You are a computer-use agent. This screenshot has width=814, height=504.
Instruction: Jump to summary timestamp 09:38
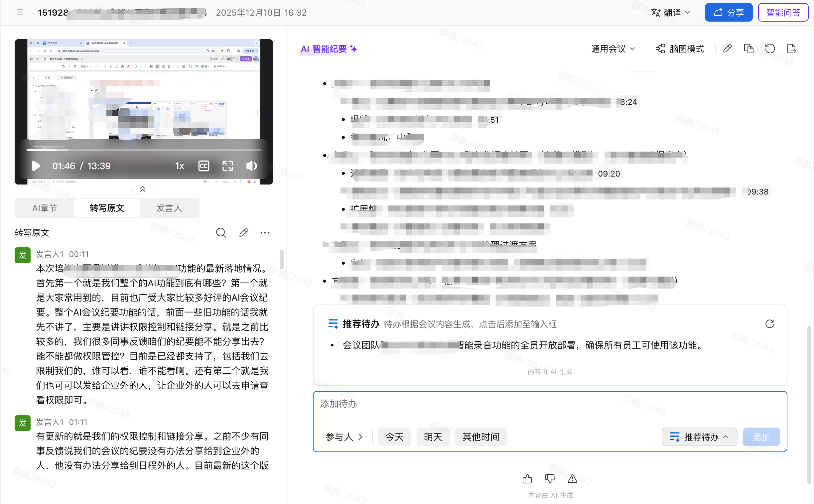(758, 192)
